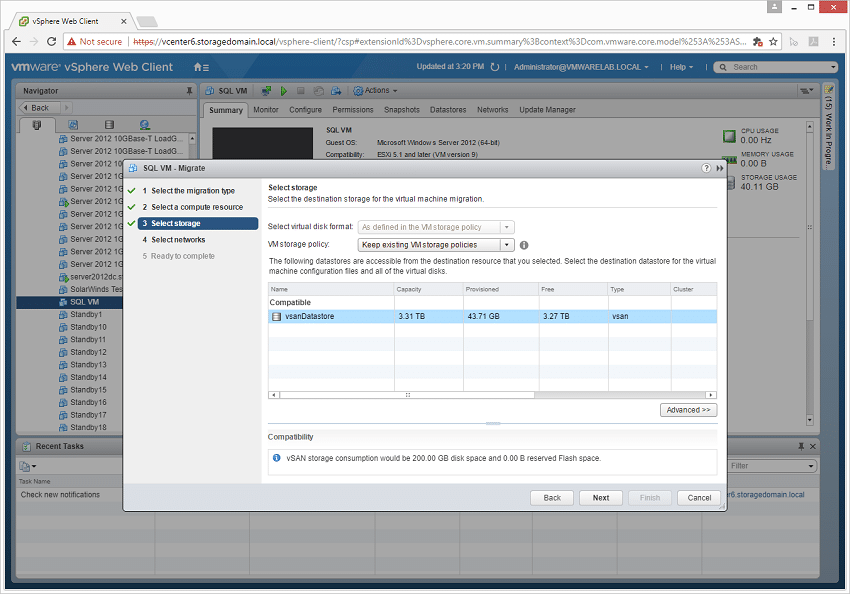Open the Update Manager tab
Viewport: 850px width, 594px height.
pos(547,110)
